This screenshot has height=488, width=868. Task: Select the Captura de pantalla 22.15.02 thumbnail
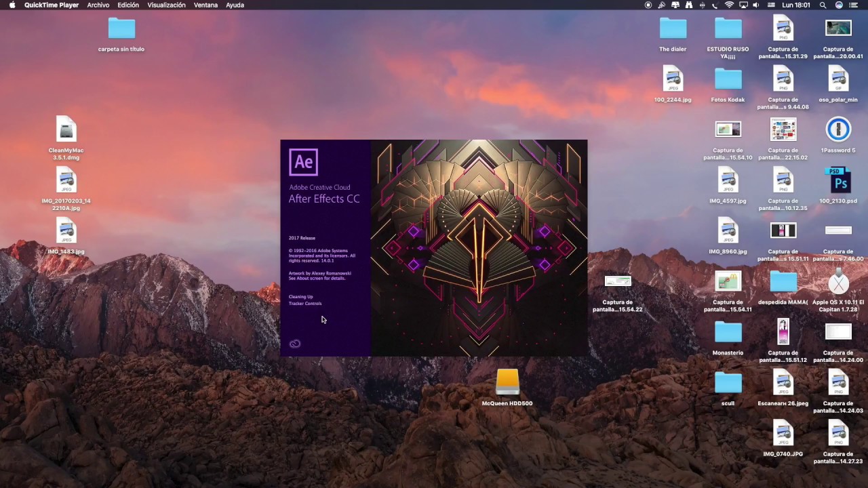783,129
